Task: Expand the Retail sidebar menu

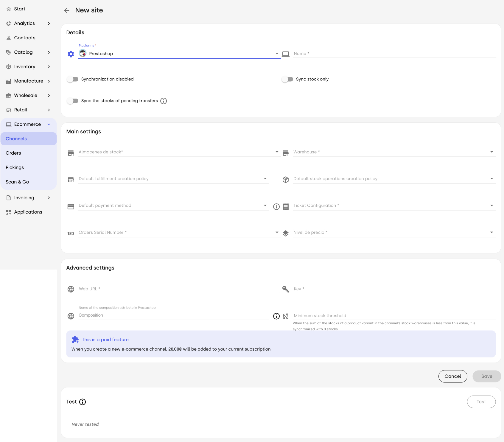Action: tap(29, 110)
